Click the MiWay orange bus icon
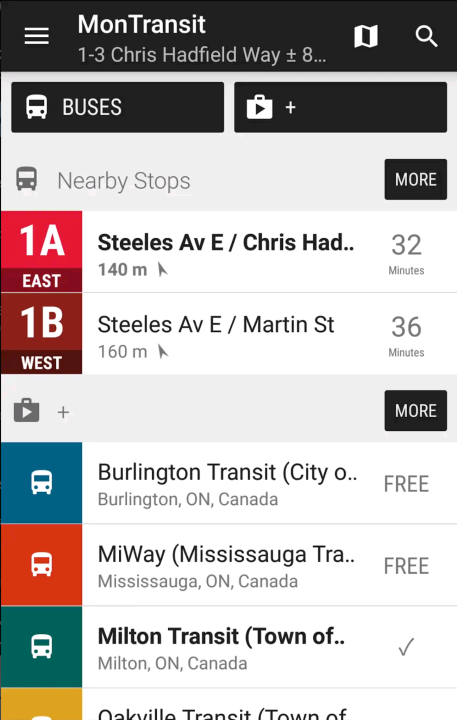 (x=41, y=564)
